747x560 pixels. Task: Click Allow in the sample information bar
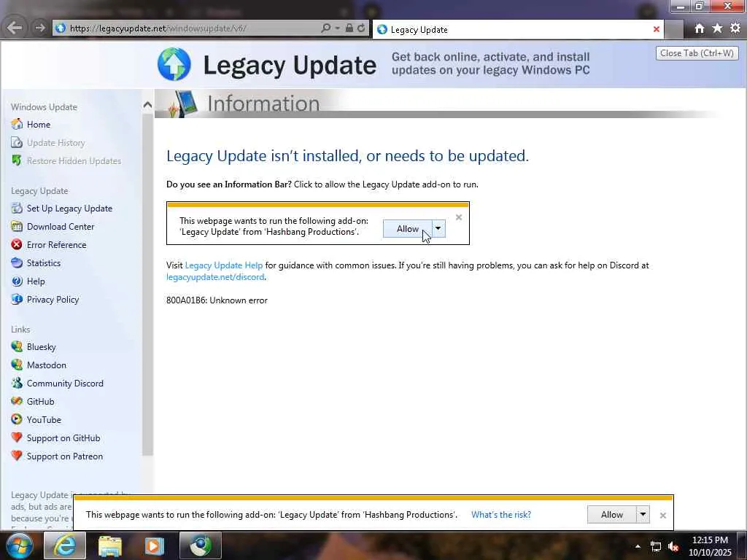[408, 228]
